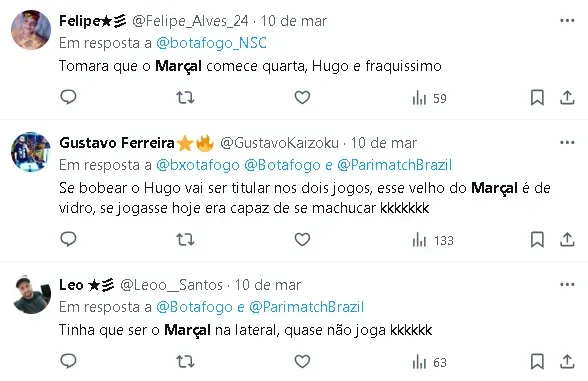The width and height of the screenshot is (588, 381).
Task: Open more options on Gustavo's tweet
Action: (x=567, y=142)
